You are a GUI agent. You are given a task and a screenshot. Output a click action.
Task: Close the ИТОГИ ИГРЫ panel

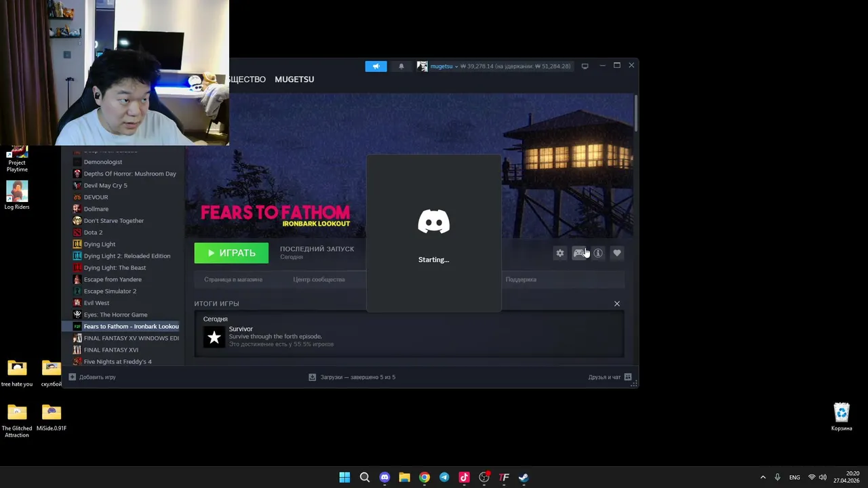pos(617,304)
